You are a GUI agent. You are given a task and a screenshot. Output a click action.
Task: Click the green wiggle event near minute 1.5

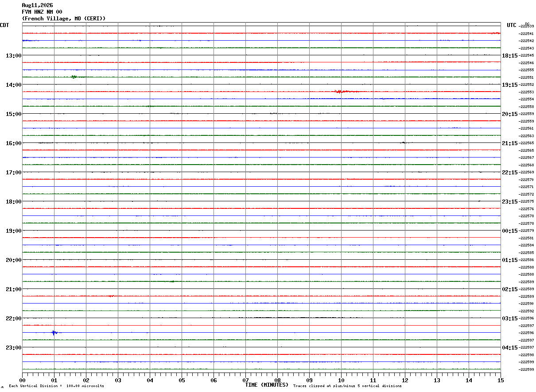click(74, 77)
